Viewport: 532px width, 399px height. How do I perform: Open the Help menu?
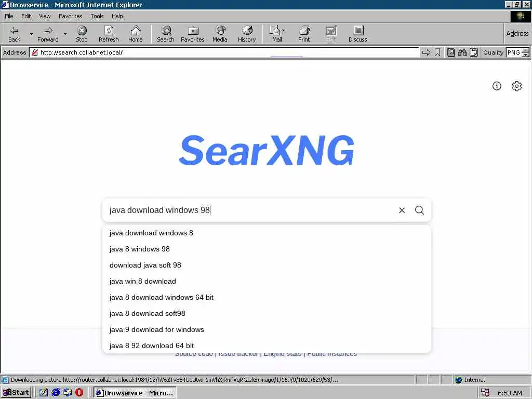tap(117, 16)
